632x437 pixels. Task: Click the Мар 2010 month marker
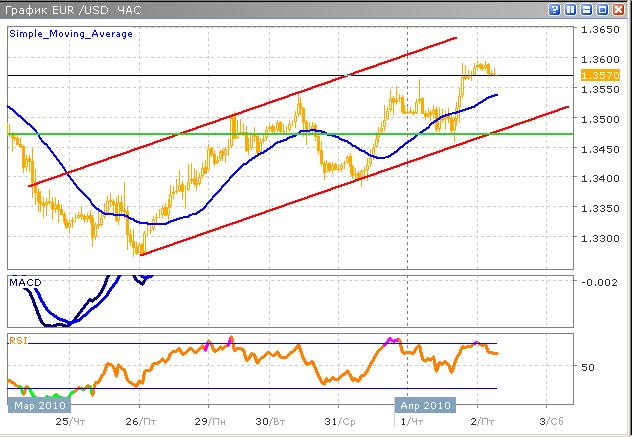click(40, 405)
